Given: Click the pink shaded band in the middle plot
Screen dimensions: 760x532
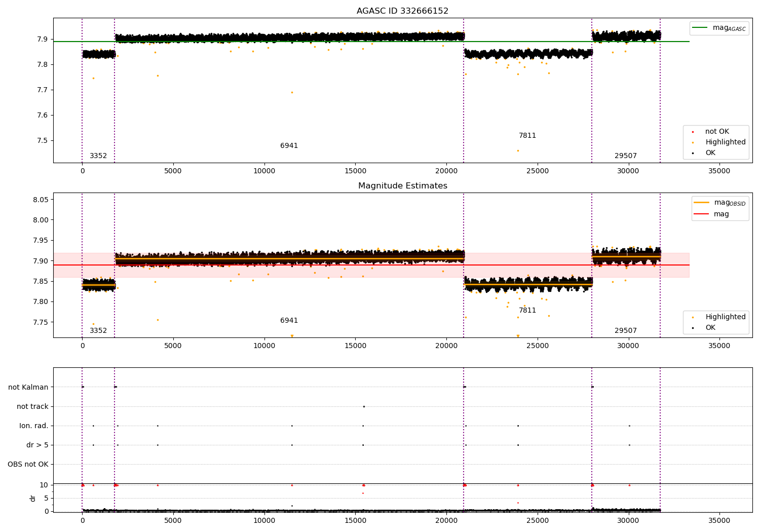Looking at the screenshot, I should point(371,265).
